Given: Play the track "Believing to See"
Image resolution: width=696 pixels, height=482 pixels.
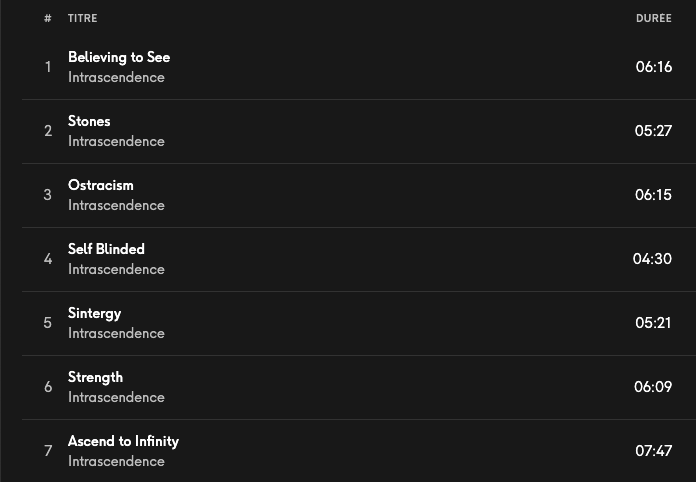Looking at the screenshot, I should pos(119,57).
